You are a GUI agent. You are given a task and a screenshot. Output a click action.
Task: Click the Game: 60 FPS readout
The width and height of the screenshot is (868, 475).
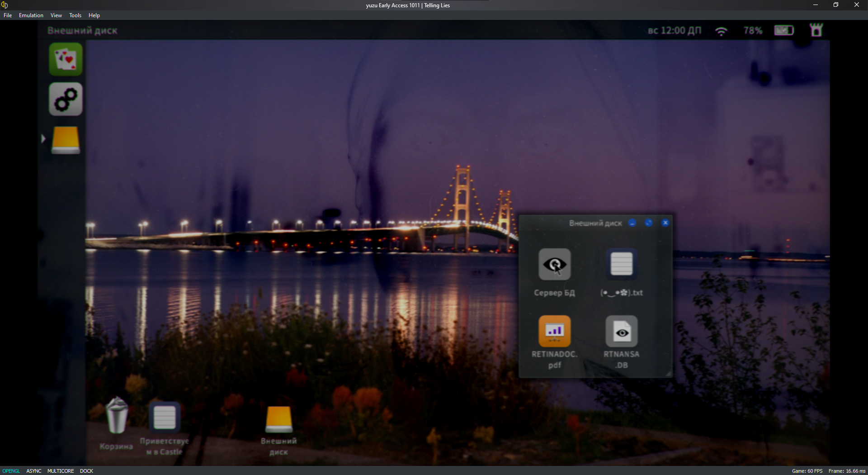pos(807,471)
